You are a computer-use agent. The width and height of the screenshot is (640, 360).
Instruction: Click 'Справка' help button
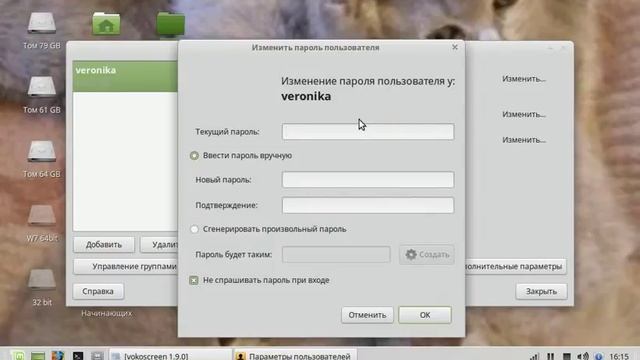point(98,291)
